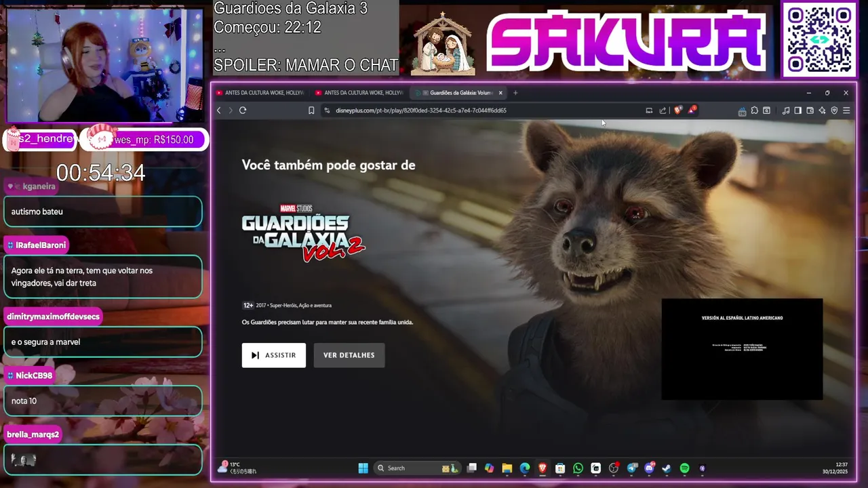This screenshot has height=488, width=868.
Task: Open the browser extensions puzzle icon
Action: click(x=754, y=110)
